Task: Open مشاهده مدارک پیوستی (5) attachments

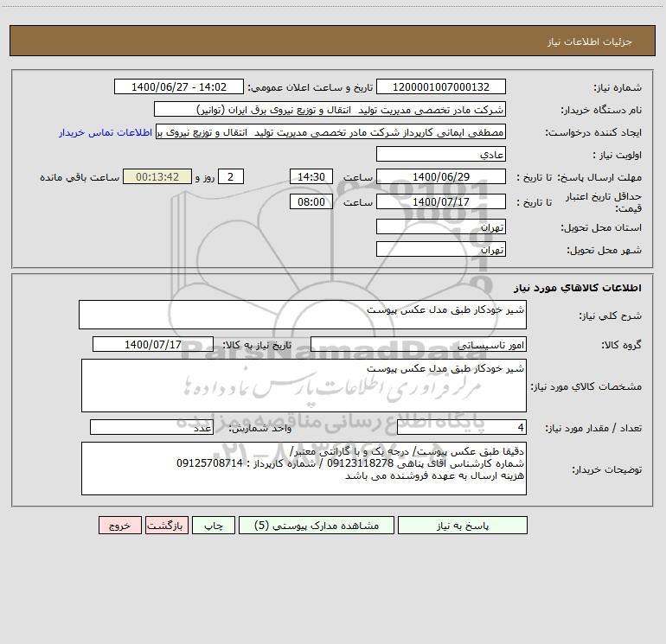Action: [317, 526]
